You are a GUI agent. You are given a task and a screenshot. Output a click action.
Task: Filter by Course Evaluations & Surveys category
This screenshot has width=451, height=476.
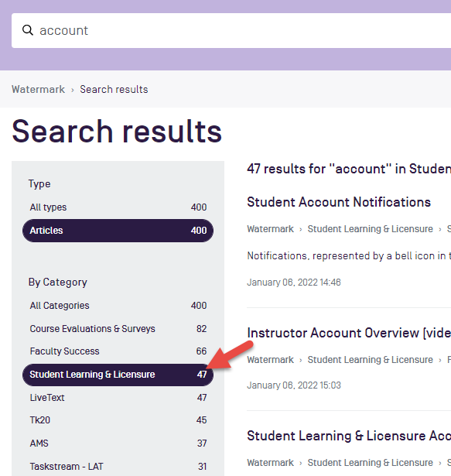tap(118, 329)
